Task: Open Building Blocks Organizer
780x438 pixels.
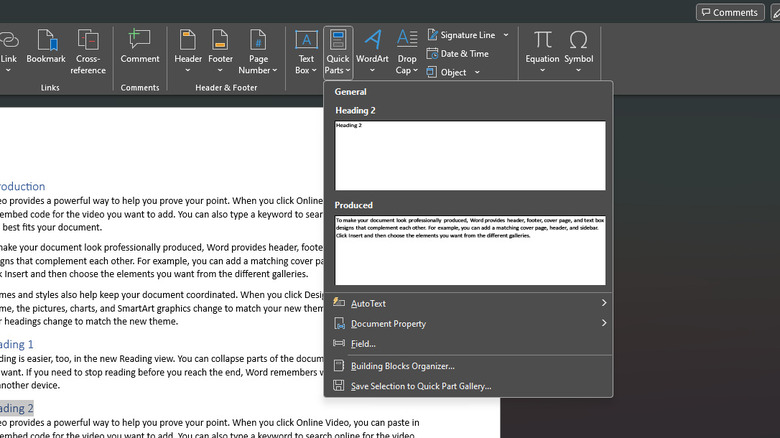Action: point(402,366)
